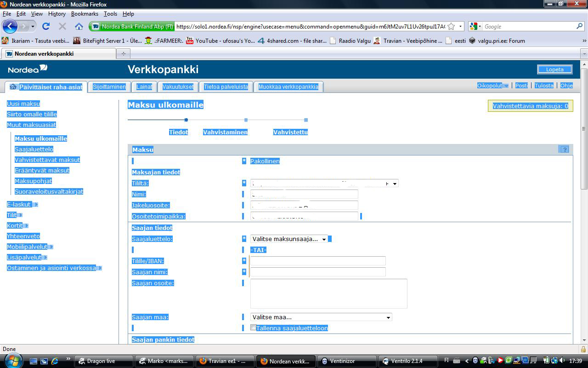Open Travian Veebipõhine bookmark
588x368 pixels.
[x=408, y=40]
